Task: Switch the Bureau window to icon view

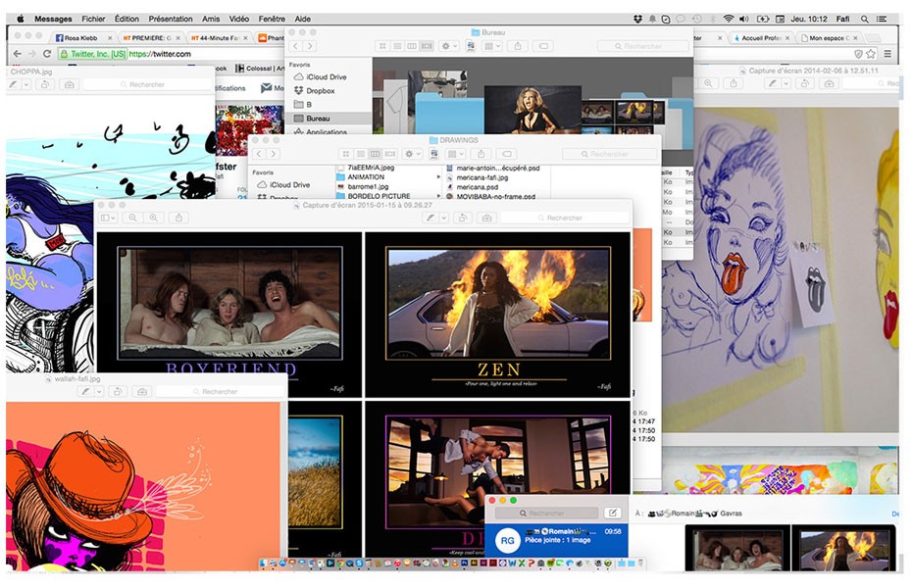Action: (x=381, y=46)
